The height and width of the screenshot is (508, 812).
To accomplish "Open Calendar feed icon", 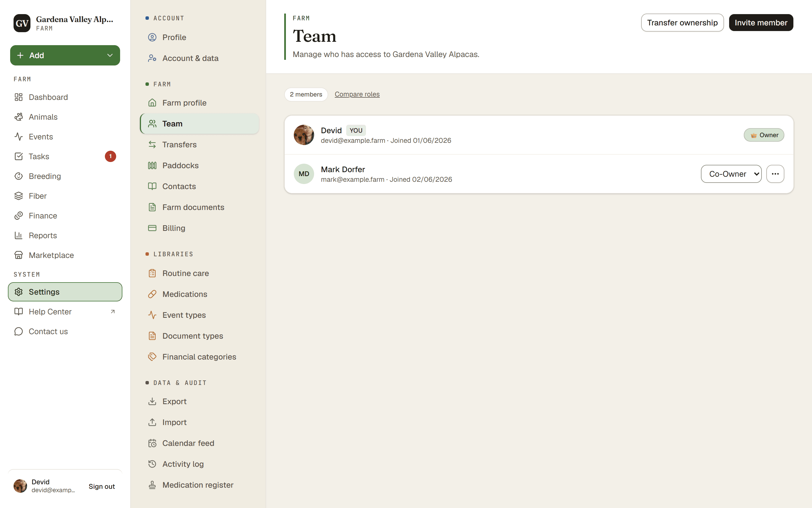I will click(x=152, y=443).
